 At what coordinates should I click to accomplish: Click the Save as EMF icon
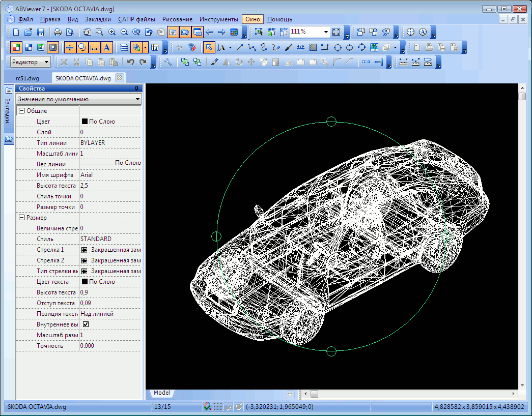(284, 32)
